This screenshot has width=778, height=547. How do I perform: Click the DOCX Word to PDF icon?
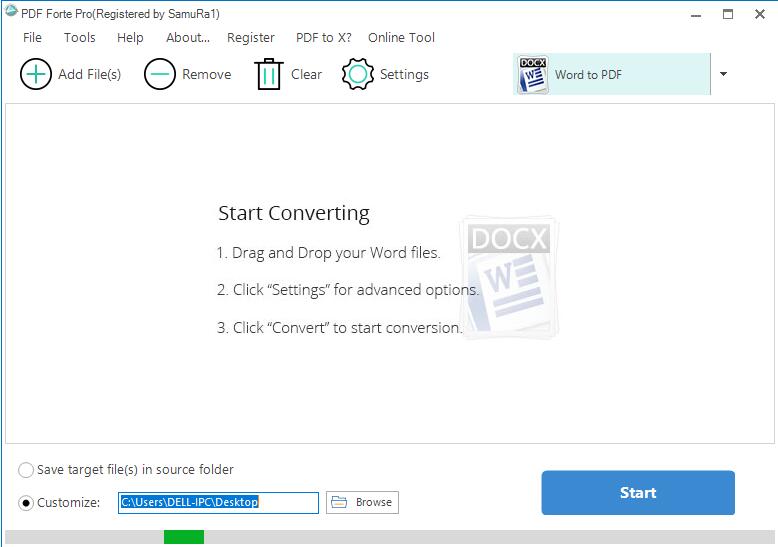[533, 75]
